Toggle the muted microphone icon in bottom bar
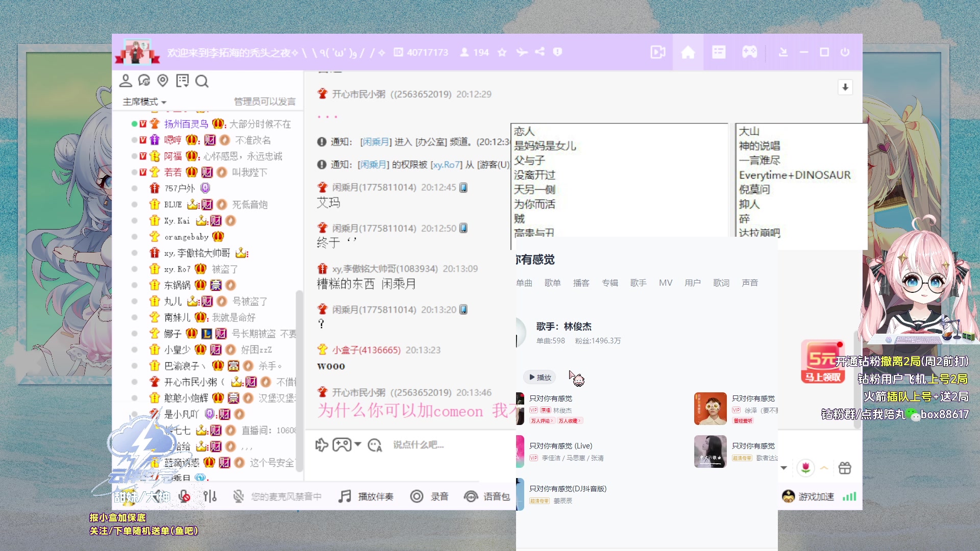 [238, 496]
